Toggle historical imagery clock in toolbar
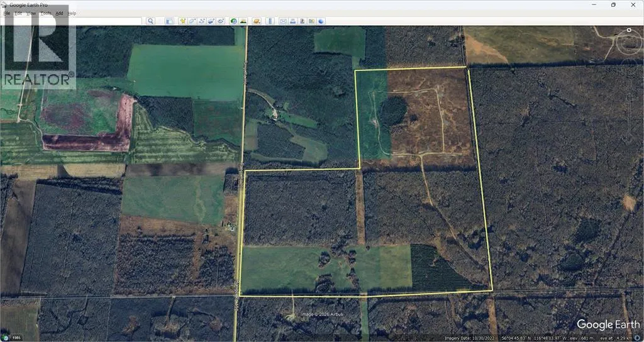Screen dimensions: 644x342 tap(233, 21)
